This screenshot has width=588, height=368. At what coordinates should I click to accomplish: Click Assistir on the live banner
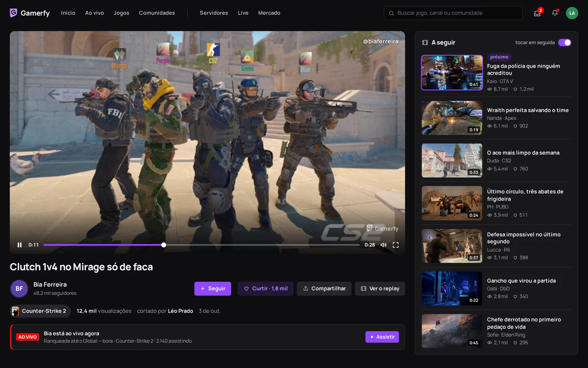point(382,337)
